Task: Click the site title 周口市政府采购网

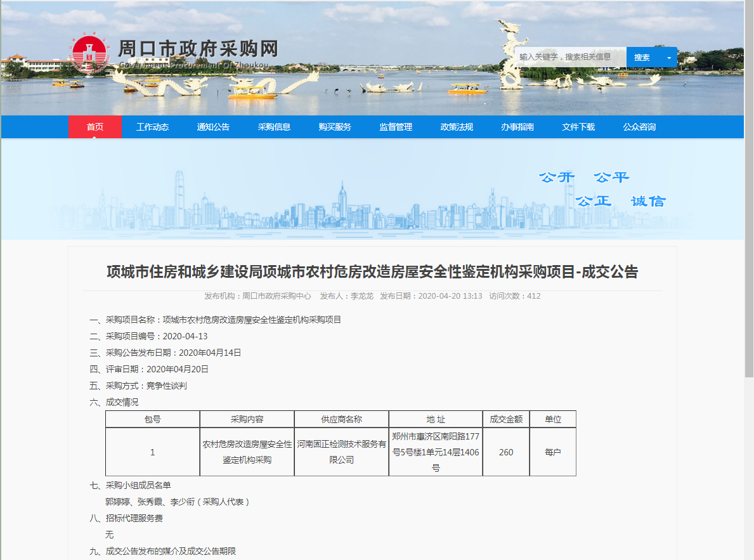Action: (x=198, y=49)
